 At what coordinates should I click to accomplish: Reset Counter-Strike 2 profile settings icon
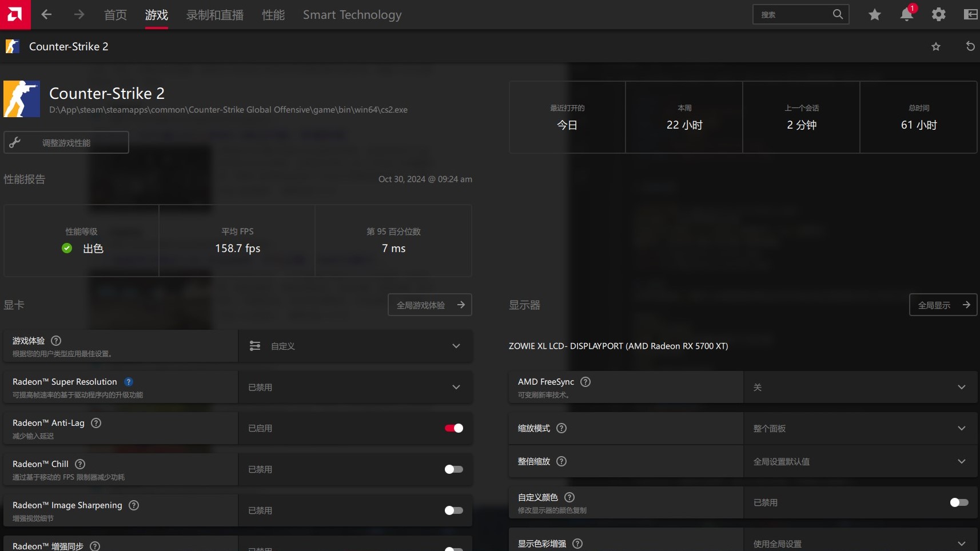[970, 46]
